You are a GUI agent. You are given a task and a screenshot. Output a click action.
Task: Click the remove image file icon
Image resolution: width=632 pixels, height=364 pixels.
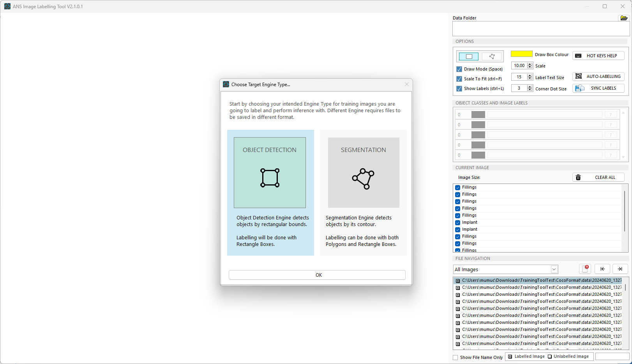pyautogui.click(x=585, y=269)
